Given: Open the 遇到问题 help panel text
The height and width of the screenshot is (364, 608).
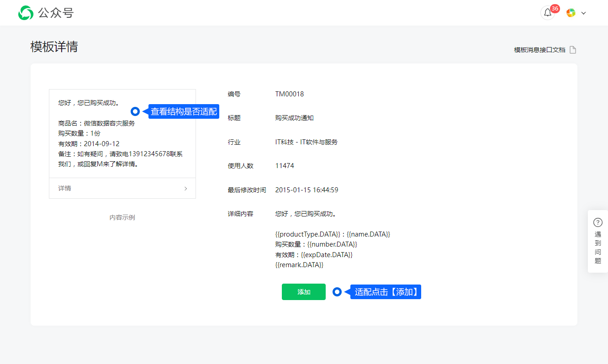Looking at the screenshot, I should coord(597,248).
